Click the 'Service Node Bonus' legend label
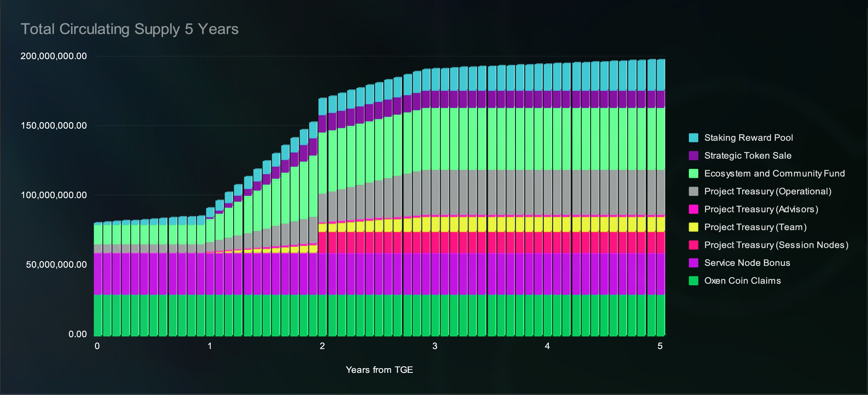Screen dimensions: 868x395 [747, 263]
